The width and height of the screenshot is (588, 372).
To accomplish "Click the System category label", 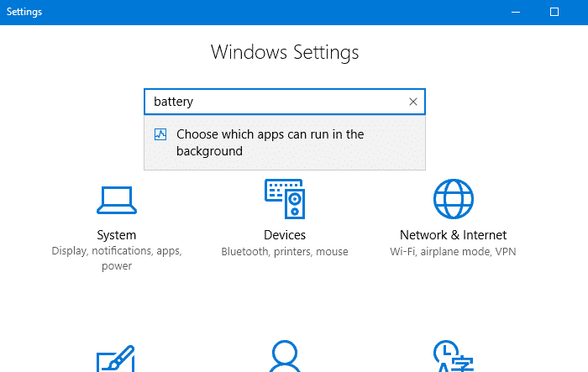I will 117,235.
